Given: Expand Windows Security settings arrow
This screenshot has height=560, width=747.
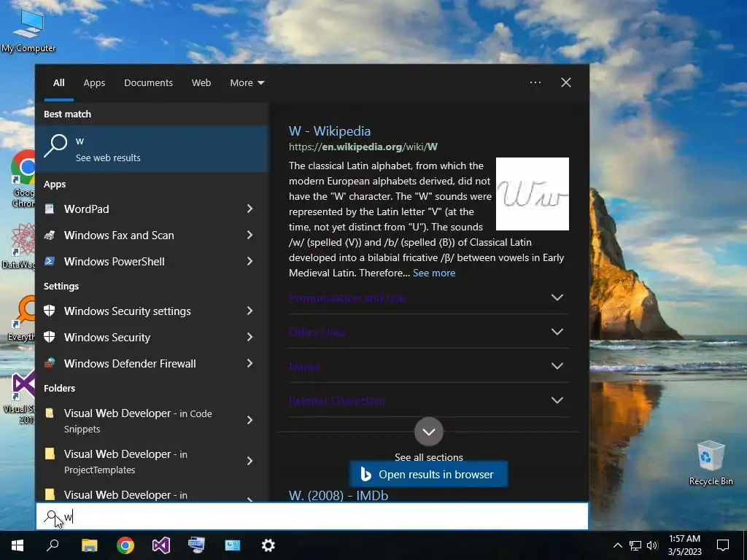Looking at the screenshot, I should 249,311.
